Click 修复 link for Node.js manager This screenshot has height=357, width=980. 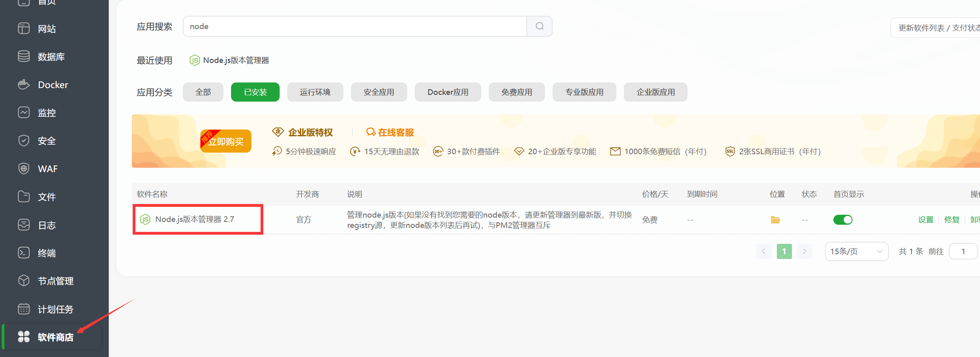click(952, 220)
